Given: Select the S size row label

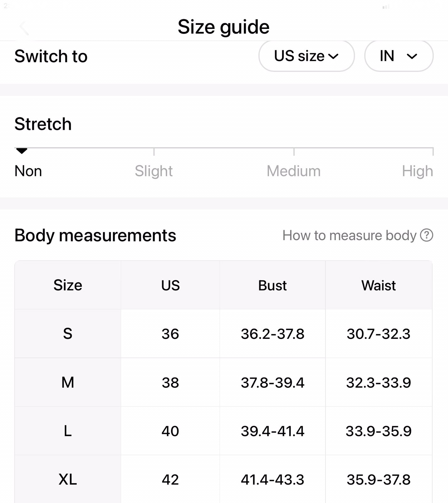Looking at the screenshot, I should [x=68, y=334].
